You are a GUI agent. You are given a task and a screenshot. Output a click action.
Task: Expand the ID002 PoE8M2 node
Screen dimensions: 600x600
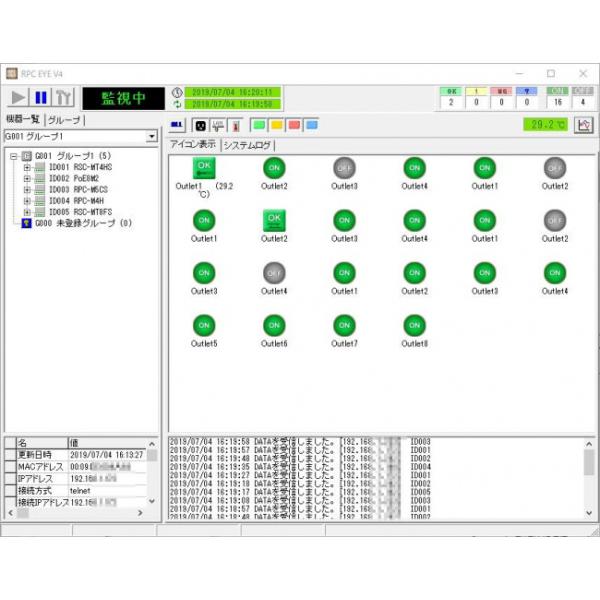pyautogui.click(x=27, y=178)
